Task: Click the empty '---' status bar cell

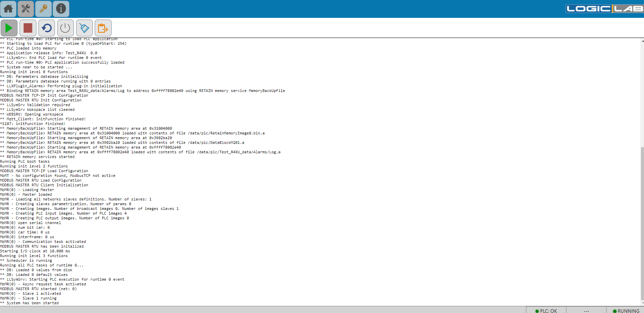Action: pos(586,311)
